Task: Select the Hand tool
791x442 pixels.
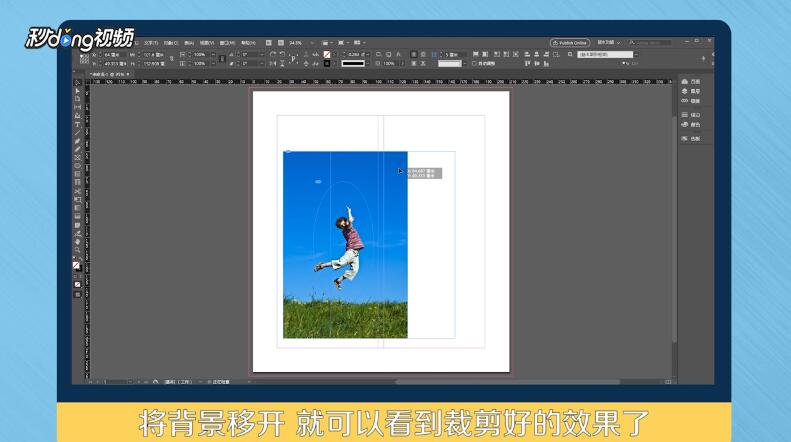Action: click(x=77, y=242)
